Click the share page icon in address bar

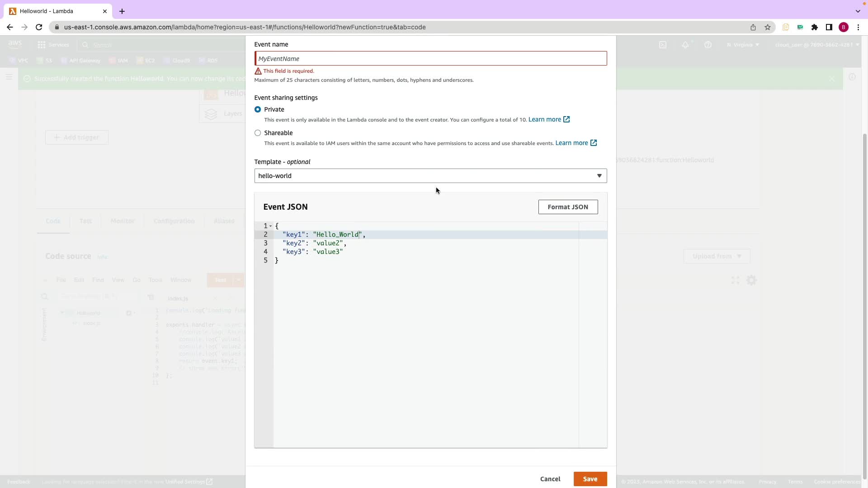pos(753,27)
